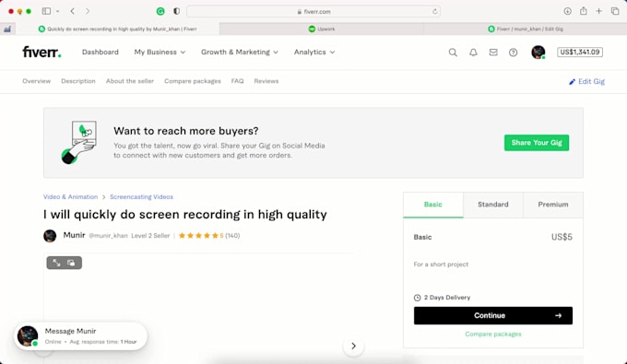Click Share Your Gig button

(x=537, y=143)
